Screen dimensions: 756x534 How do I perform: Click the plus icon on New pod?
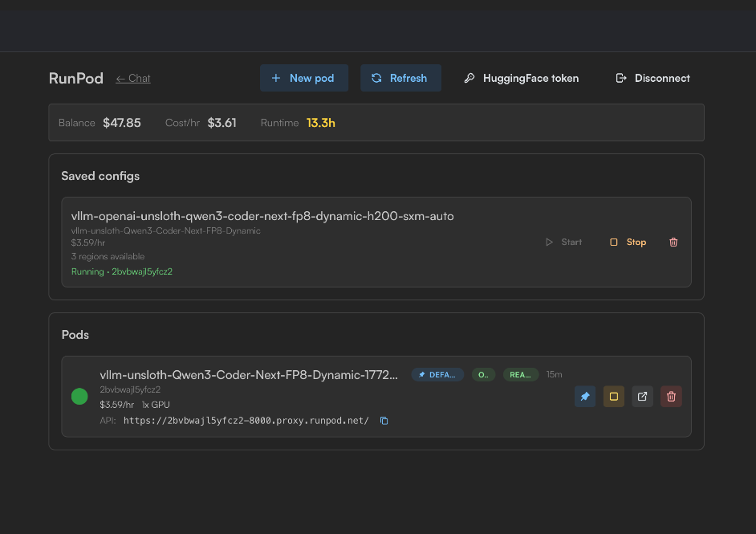(x=276, y=77)
